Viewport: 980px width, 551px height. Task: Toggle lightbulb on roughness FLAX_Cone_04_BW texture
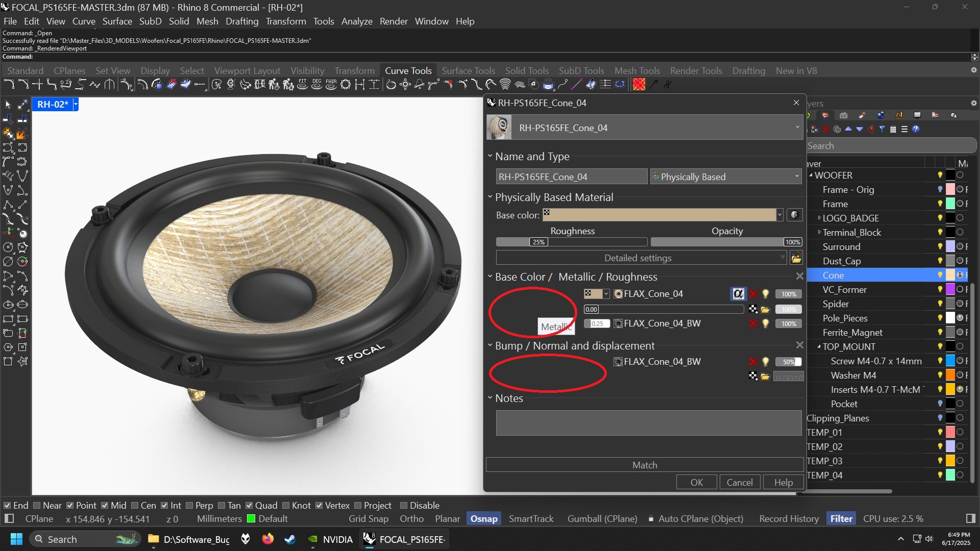(766, 323)
